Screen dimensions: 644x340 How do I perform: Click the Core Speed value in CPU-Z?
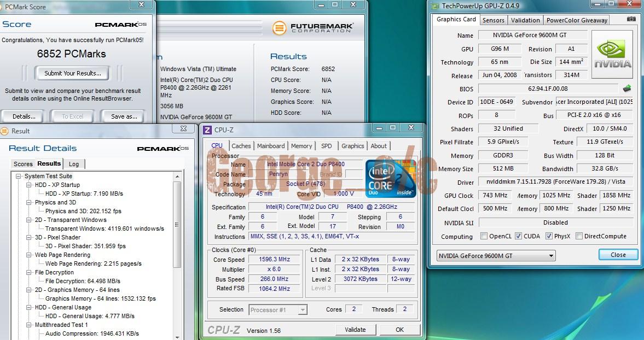tap(274, 259)
